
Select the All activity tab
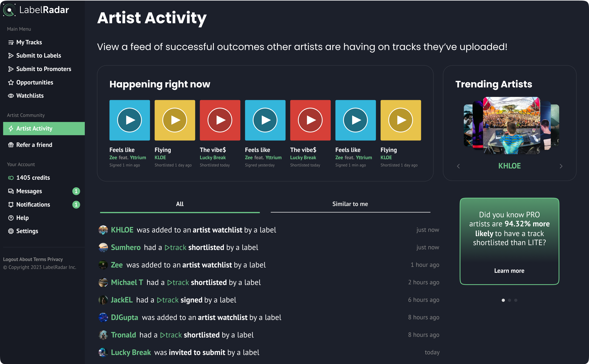click(x=180, y=204)
